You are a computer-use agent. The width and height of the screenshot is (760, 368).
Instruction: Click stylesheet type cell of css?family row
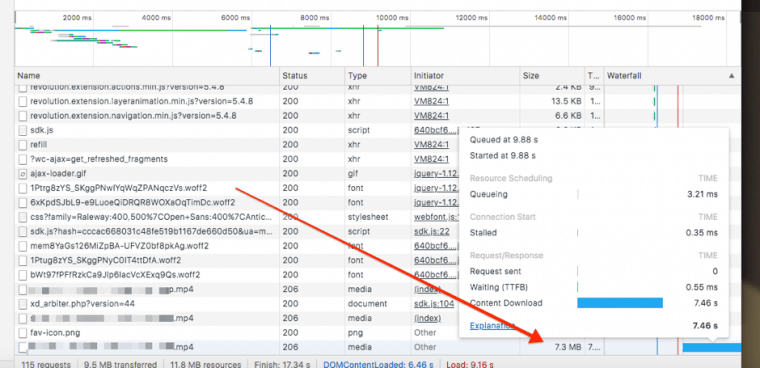[368, 217]
